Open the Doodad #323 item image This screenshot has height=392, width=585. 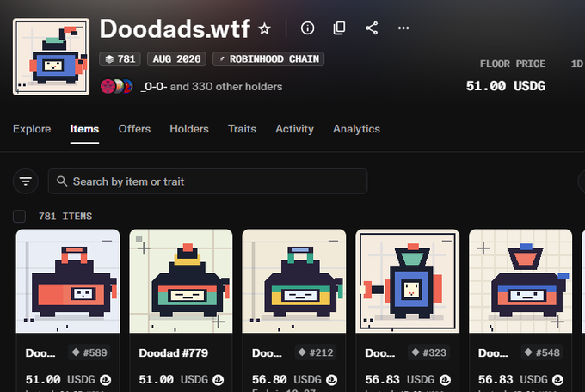408,281
